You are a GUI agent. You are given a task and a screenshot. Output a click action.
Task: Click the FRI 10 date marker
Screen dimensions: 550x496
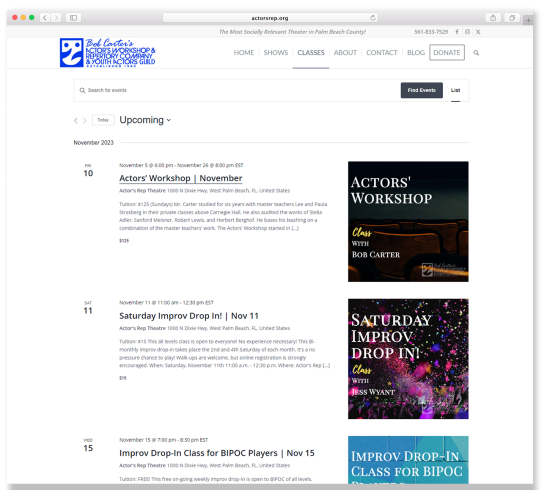pyautogui.click(x=88, y=171)
